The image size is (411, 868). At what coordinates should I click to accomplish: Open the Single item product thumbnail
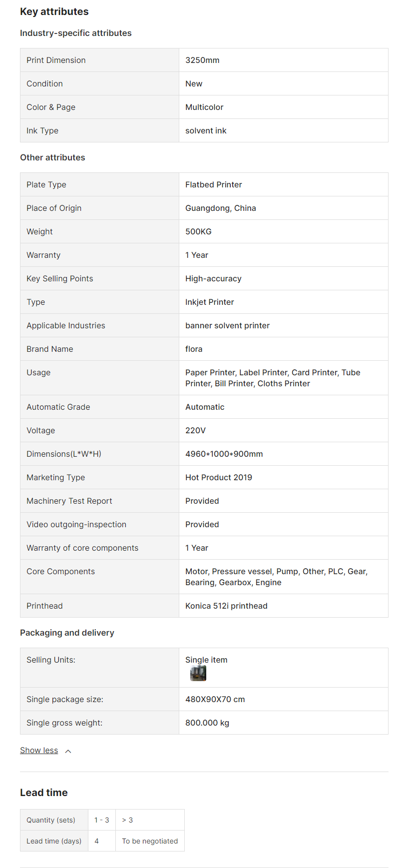click(198, 673)
